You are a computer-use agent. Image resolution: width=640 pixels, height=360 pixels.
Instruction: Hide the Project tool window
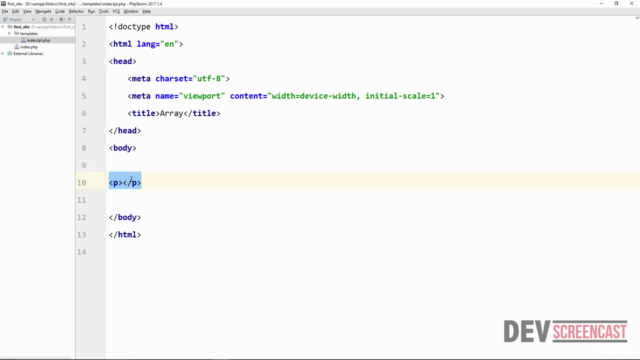(x=70, y=19)
